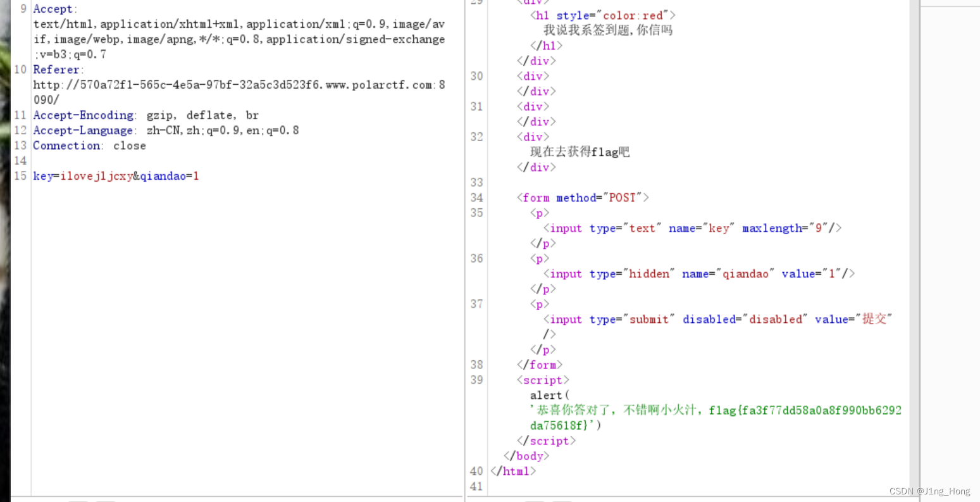The height and width of the screenshot is (502, 980).
Task: Click the closing </html> tag on line 40
Action: tap(512, 471)
